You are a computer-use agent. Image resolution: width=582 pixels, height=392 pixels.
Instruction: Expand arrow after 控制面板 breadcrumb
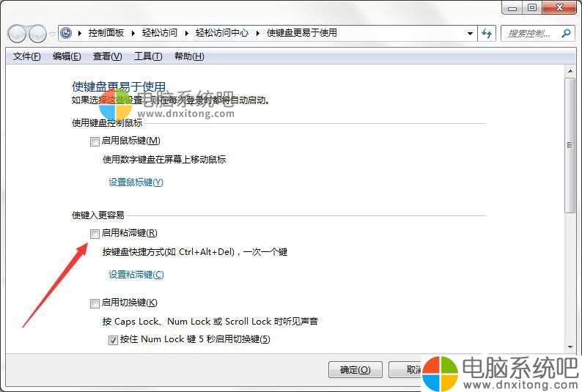[x=133, y=34]
